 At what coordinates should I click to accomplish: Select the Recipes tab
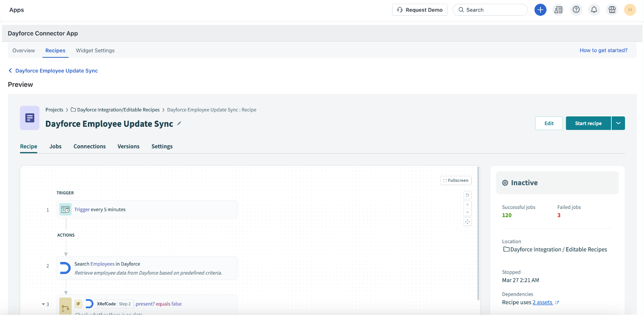[x=55, y=50]
